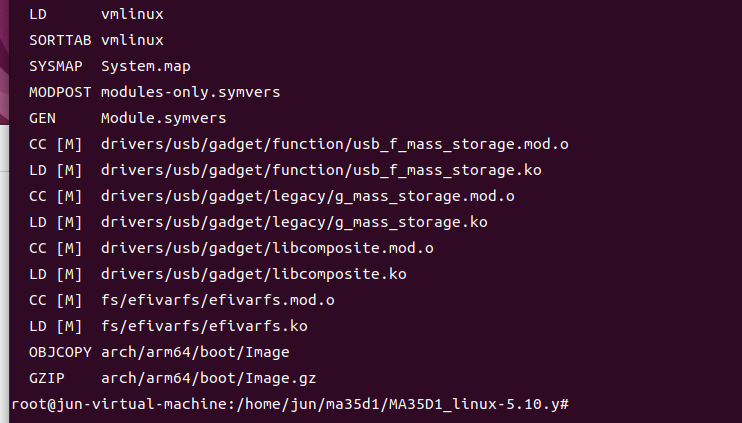Click the fs/efivarfs/efivarfs.mod.o line
This screenshot has width=742, height=423.
pos(218,300)
